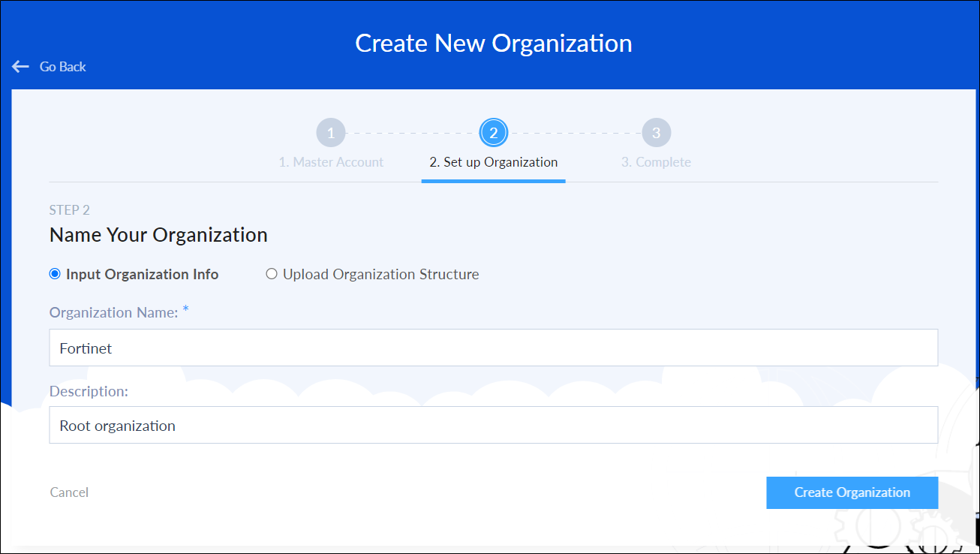Choose the "Upload Organization Structure" option
980x554 pixels.
click(272, 274)
